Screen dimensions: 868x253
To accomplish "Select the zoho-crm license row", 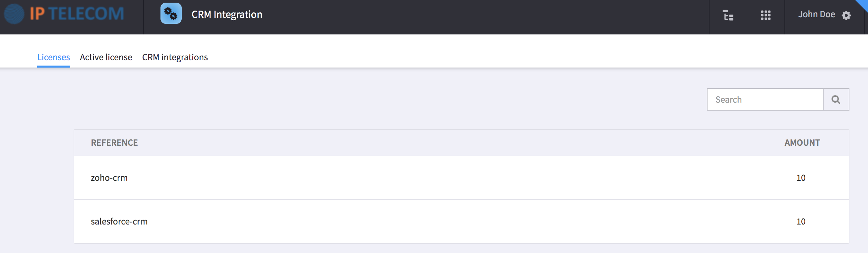I will (x=461, y=177).
